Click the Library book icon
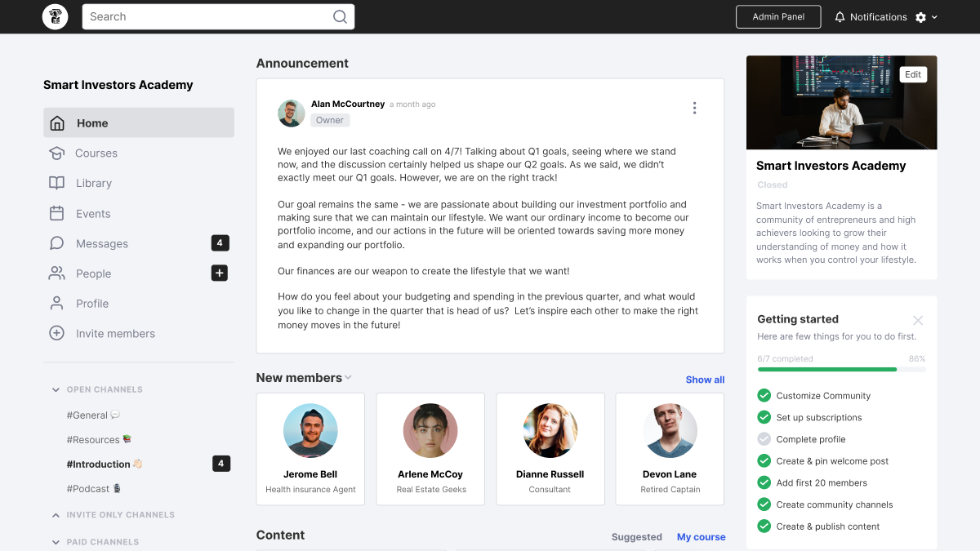 [56, 184]
